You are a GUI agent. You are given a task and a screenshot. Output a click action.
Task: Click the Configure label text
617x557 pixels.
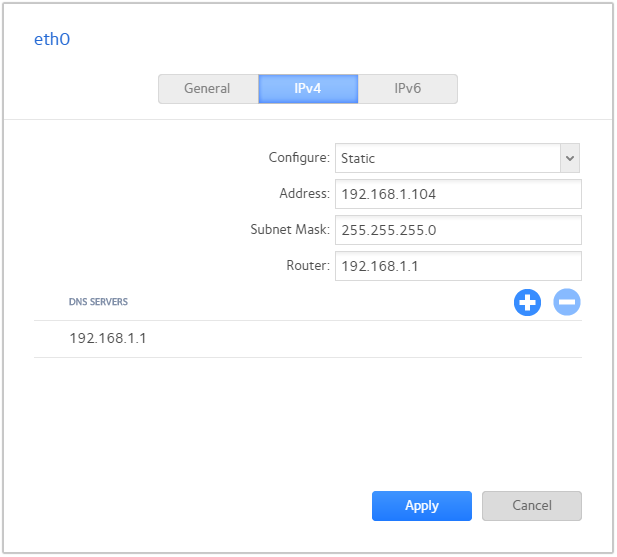tap(298, 158)
